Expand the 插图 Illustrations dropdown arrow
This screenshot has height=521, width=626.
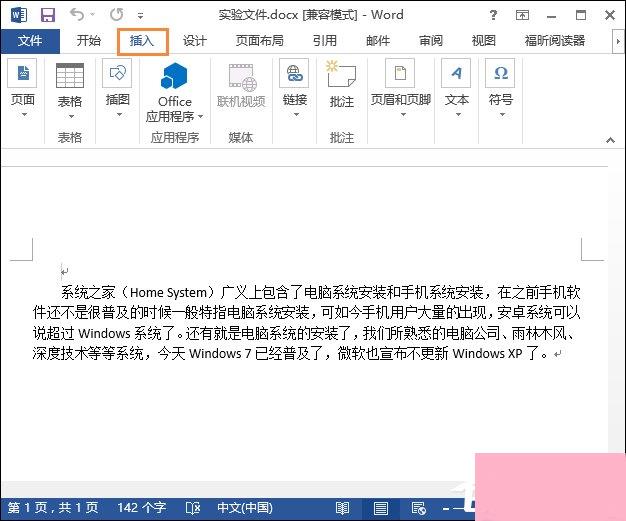point(119,115)
